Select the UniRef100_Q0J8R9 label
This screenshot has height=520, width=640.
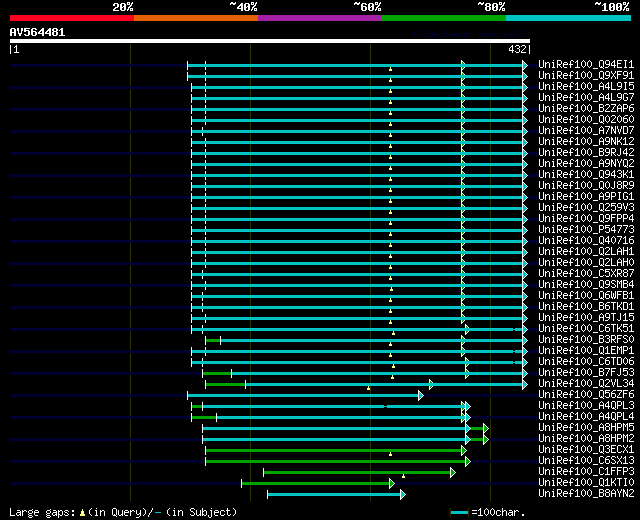586,186
